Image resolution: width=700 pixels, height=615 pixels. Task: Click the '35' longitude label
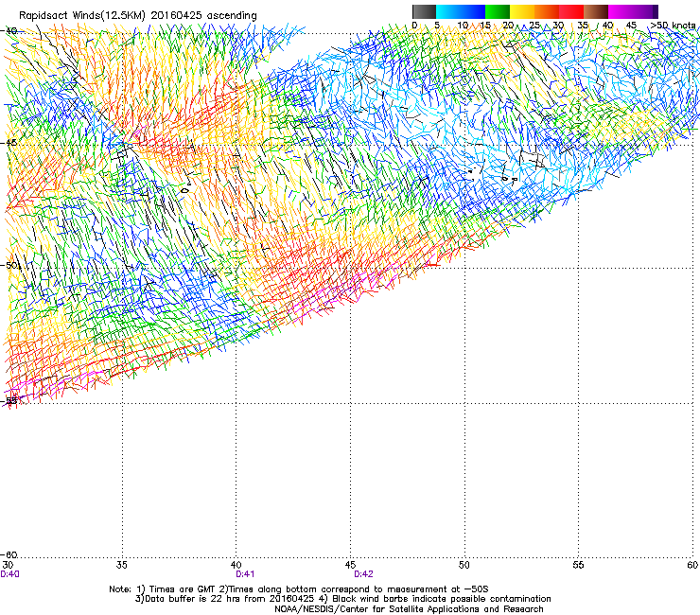tap(122, 565)
